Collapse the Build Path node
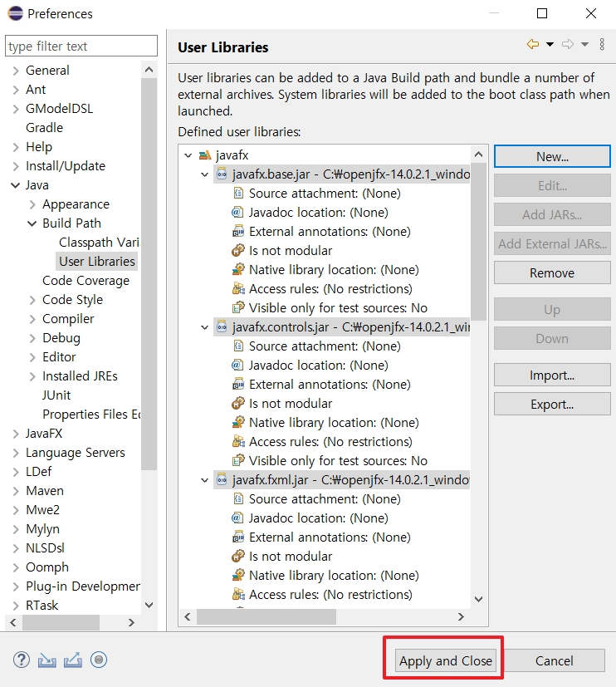Screen dimensions: 616x687 [x=32, y=223]
